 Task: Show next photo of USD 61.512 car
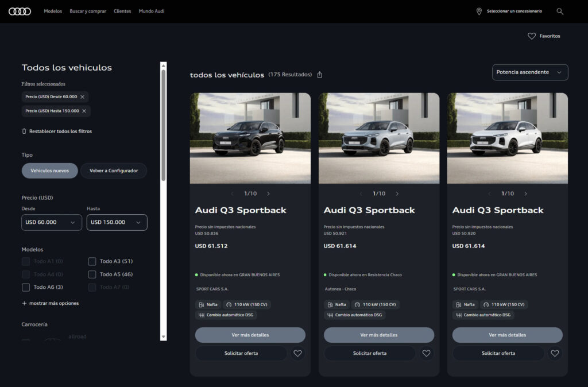pos(268,194)
